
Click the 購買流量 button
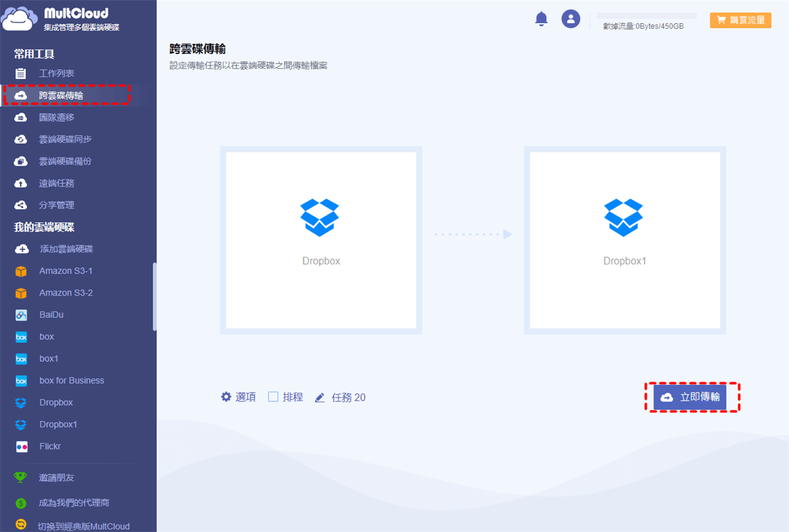(740, 20)
